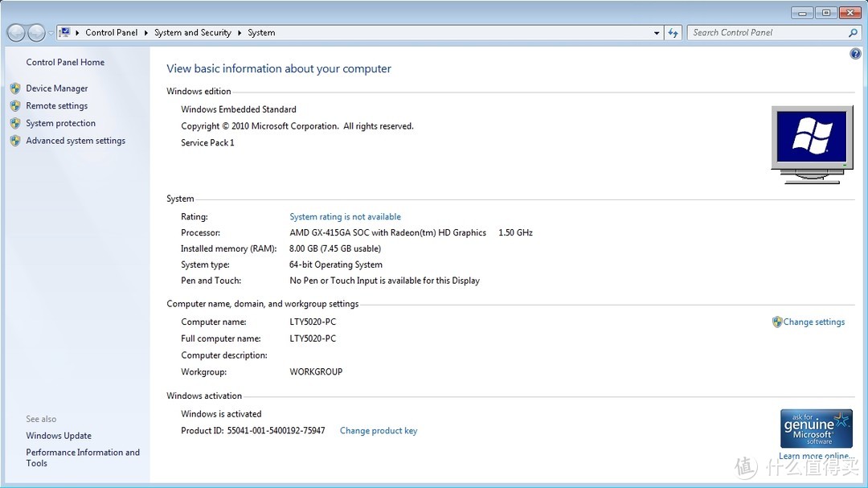This screenshot has width=868, height=488.
Task: Click in the Search Control Panel field
Action: (x=764, y=33)
